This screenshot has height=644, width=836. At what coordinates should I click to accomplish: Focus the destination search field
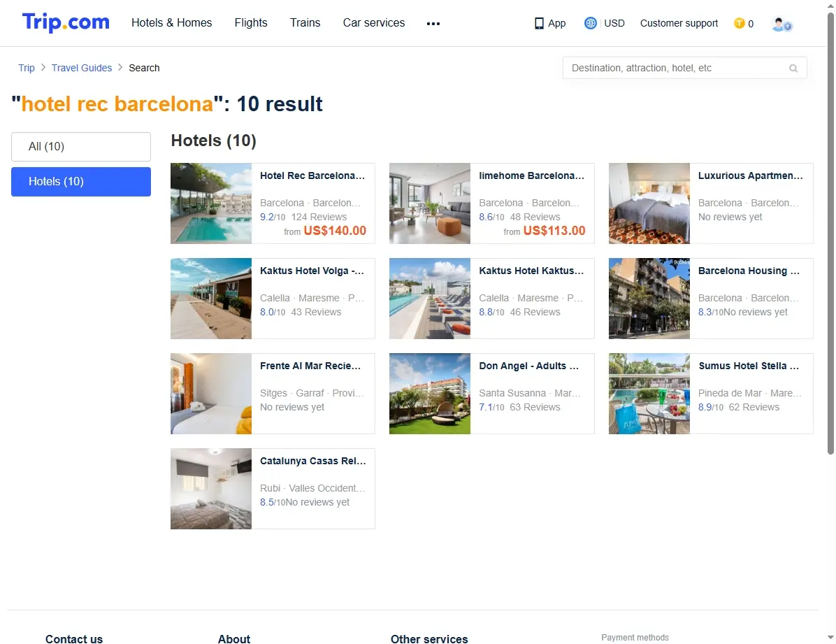684,69
